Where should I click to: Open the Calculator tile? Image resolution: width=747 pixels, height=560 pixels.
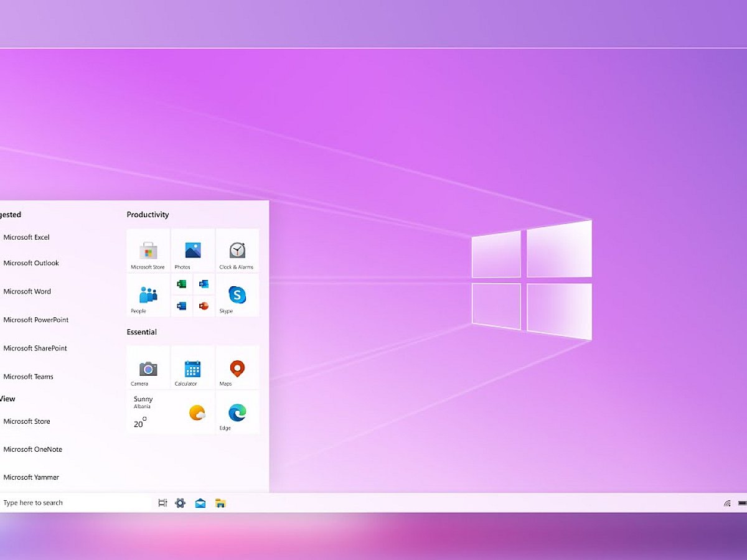pyautogui.click(x=193, y=368)
